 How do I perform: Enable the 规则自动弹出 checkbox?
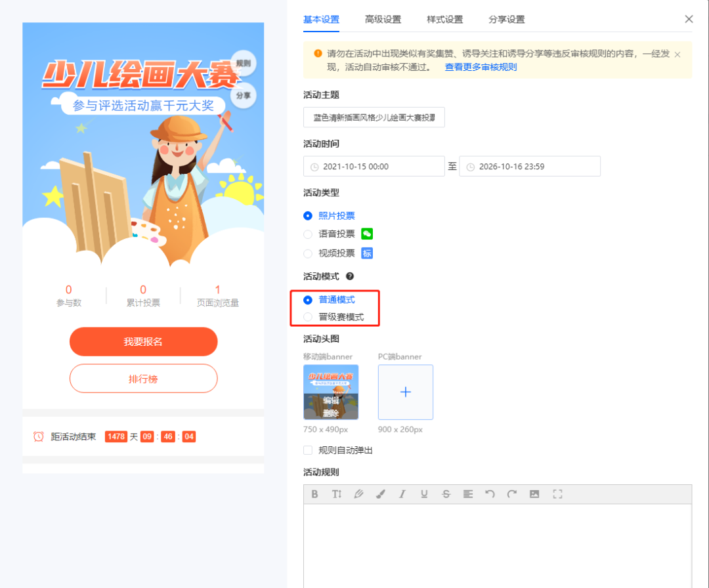click(x=308, y=450)
